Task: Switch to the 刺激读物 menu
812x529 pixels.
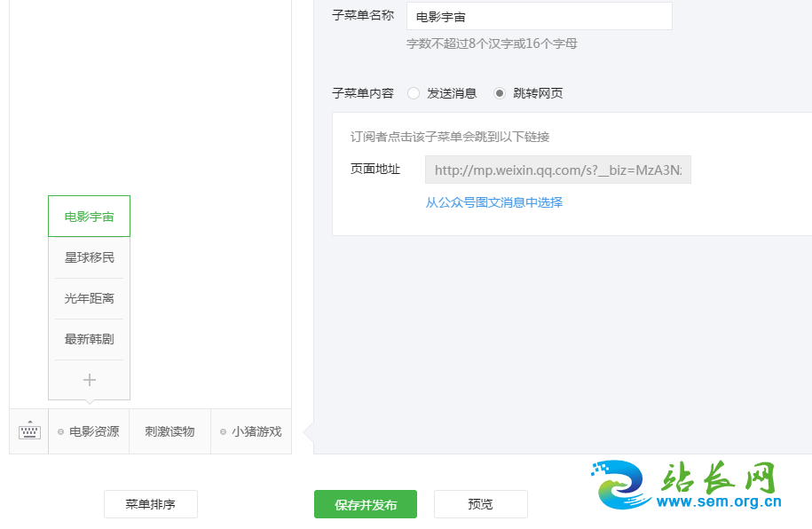Action: [169, 431]
